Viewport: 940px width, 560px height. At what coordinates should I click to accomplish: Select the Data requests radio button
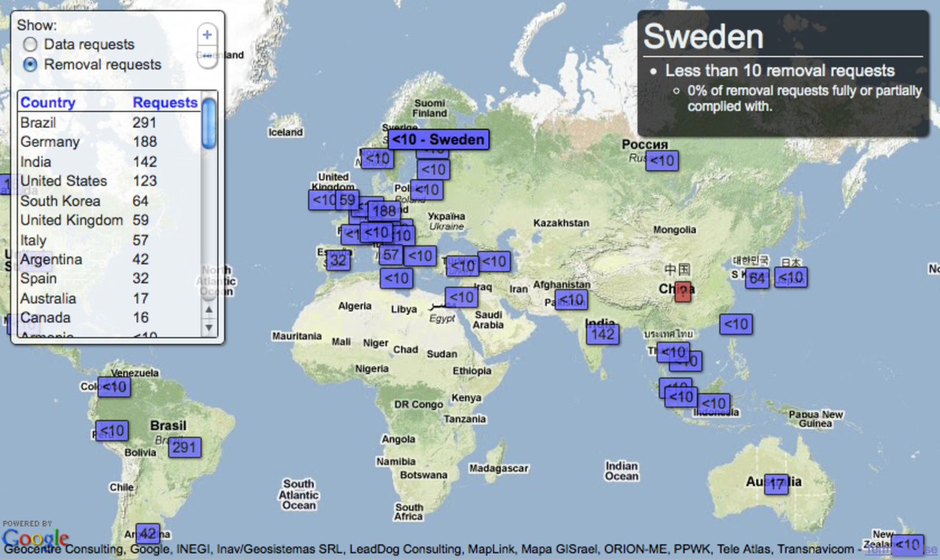pos(30,44)
